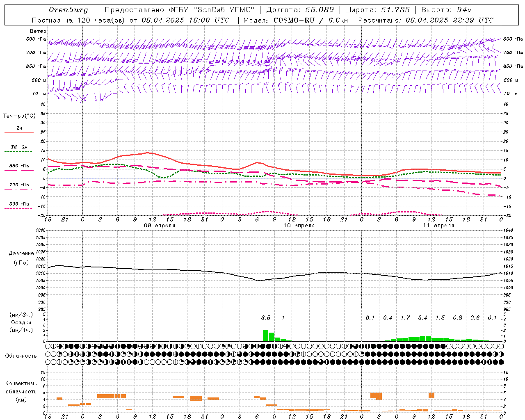
Task: Click the '2.4' precipitation total value
Action: [x=422, y=317]
